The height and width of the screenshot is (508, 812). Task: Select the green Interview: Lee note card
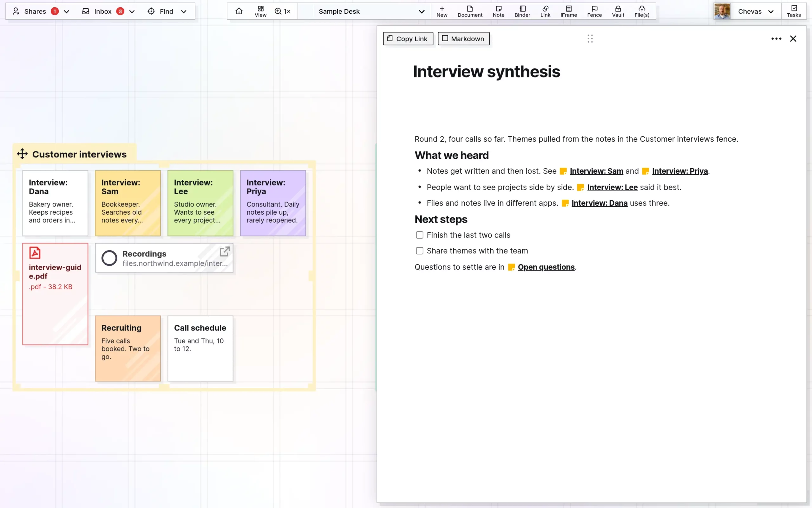point(200,203)
